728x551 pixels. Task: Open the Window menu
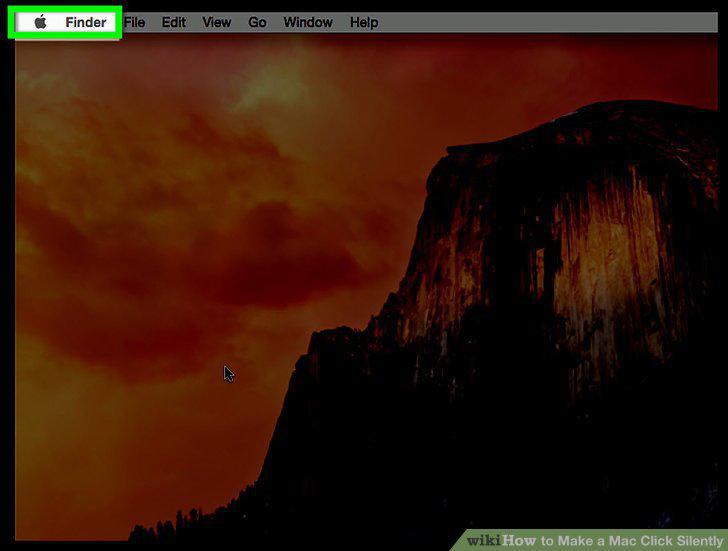[308, 22]
